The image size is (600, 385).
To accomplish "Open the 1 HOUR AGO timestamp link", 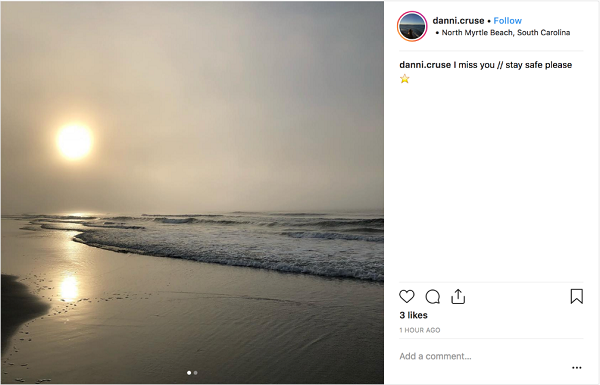I will pyautogui.click(x=420, y=330).
